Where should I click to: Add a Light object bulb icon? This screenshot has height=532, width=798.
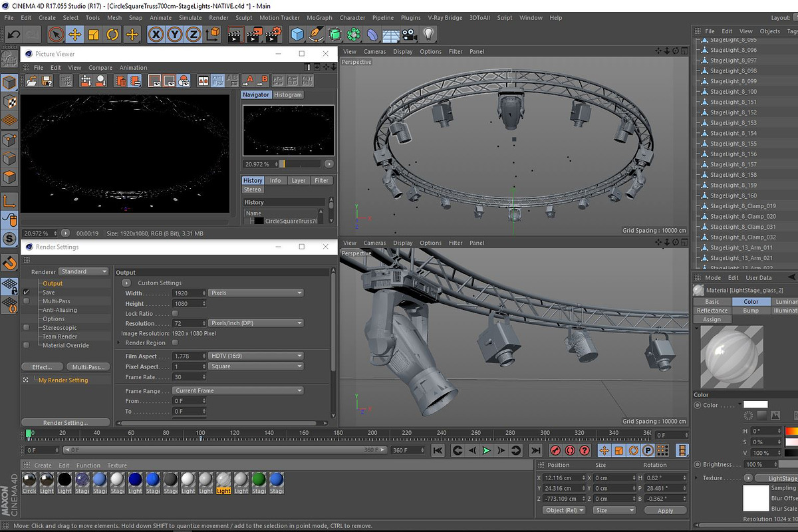click(429, 34)
